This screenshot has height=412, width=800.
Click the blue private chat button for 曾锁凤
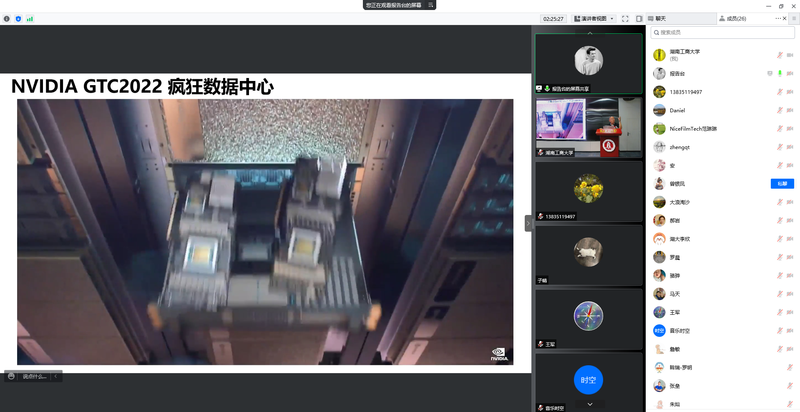pyautogui.click(x=781, y=183)
